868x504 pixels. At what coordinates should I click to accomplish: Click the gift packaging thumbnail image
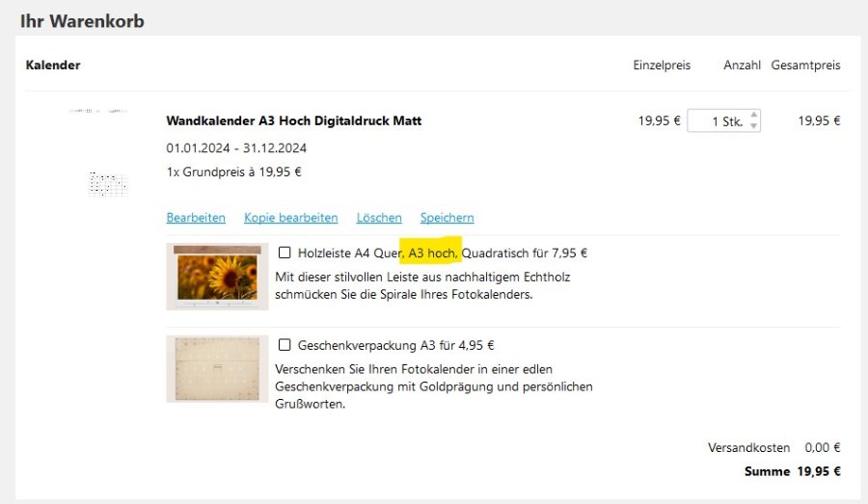(218, 368)
